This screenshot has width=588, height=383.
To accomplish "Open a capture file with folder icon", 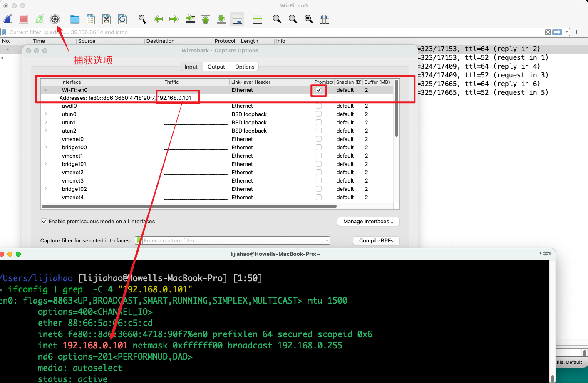I will pyautogui.click(x=75, y=19).
